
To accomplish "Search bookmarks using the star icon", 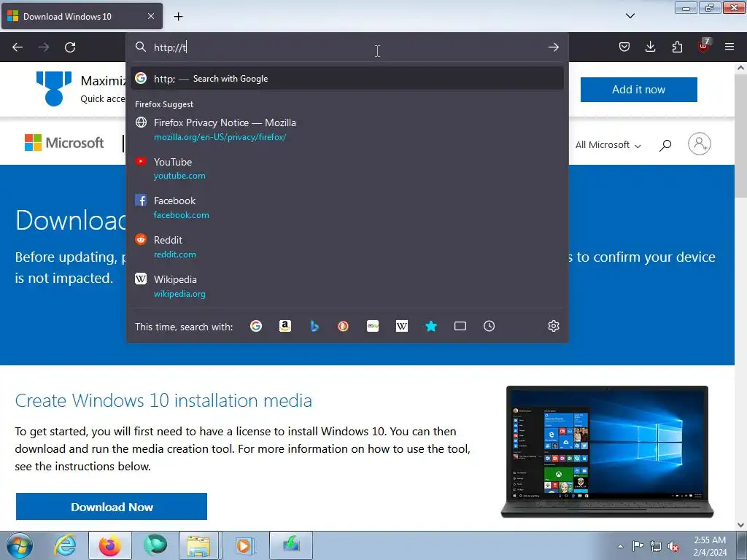I will tap(430, 326).
